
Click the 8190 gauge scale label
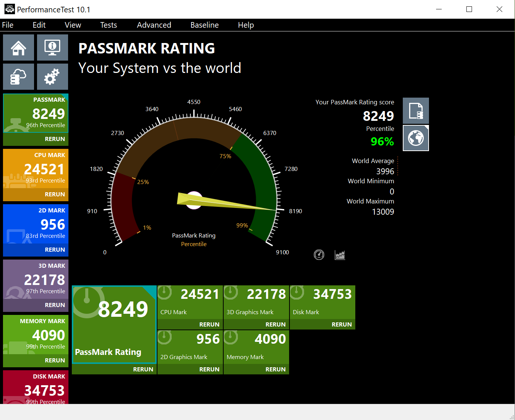(295, 211)
